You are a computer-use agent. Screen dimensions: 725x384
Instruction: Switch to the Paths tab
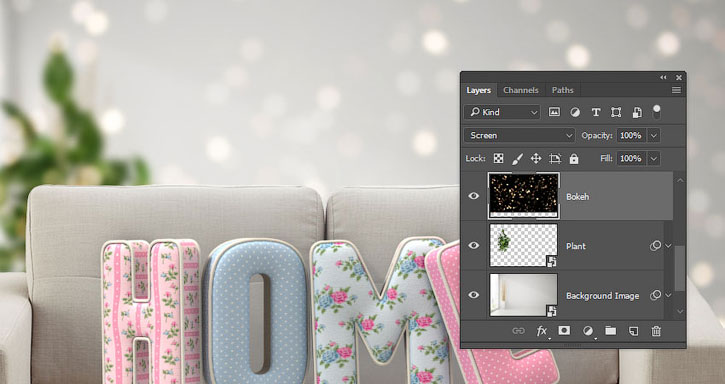pos(563,90)
